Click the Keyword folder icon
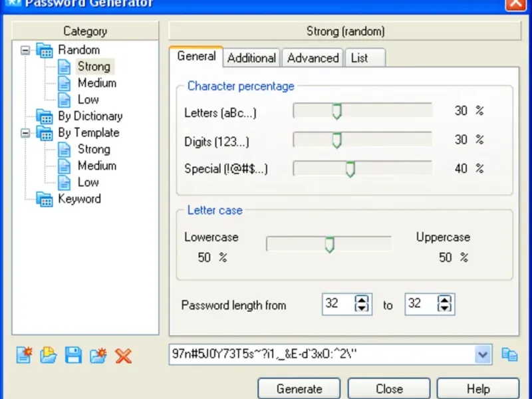532x399 pixels. [x=45, y=199]
